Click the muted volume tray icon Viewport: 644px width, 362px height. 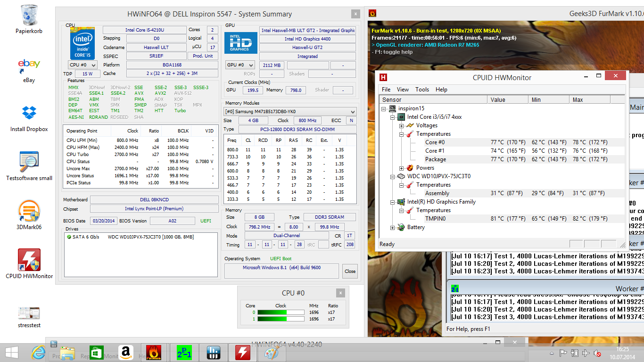pos(597,353)
